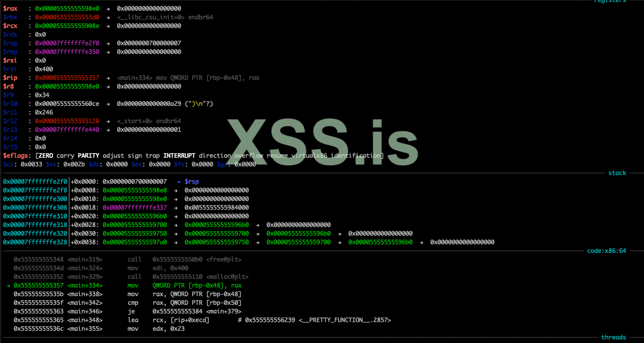The image size is (644, 343).
Task: Click the je target <main+379>
Action: [224, 311]
